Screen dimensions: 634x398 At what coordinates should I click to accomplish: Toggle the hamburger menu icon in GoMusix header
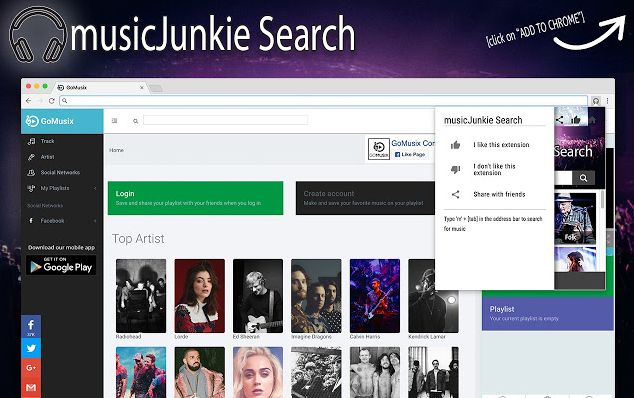pyautogui.click(x=115, y=121)
